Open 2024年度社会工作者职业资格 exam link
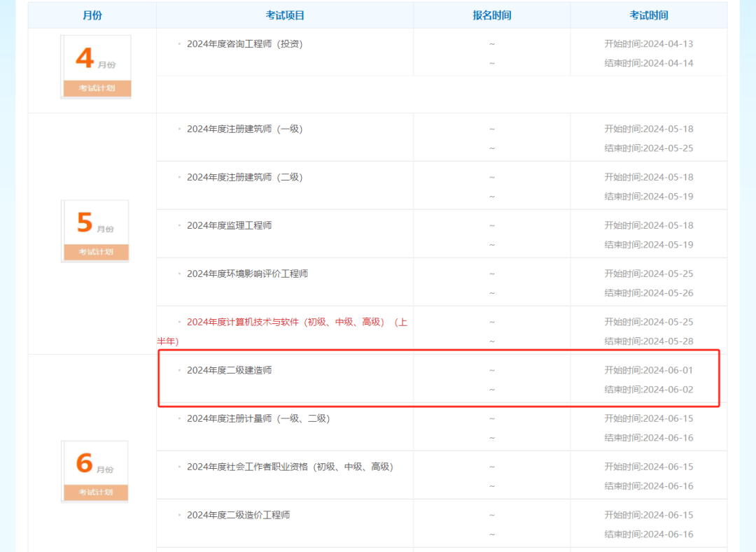This screenshot has height=552, width=756. pyautogui.click(x=290, y=467)
